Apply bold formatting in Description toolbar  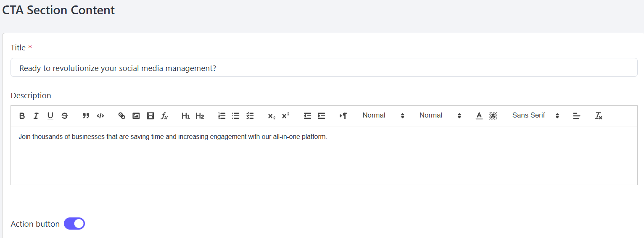[22, 116]
